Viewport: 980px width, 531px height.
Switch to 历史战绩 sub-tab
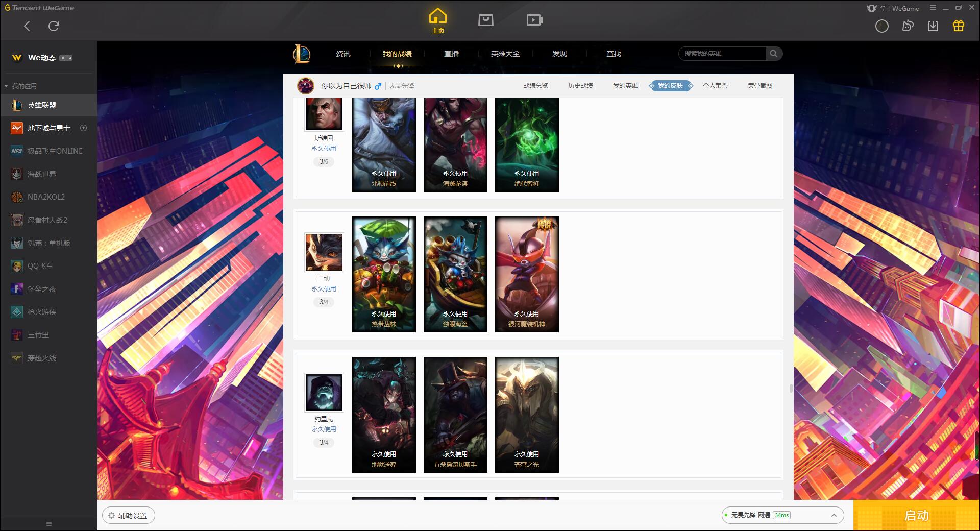pyautogui.click(x=580, y=86)
